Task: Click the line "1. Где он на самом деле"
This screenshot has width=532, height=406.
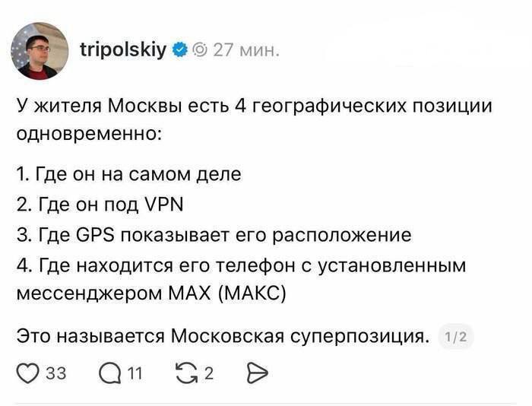Action: [128, 174]
